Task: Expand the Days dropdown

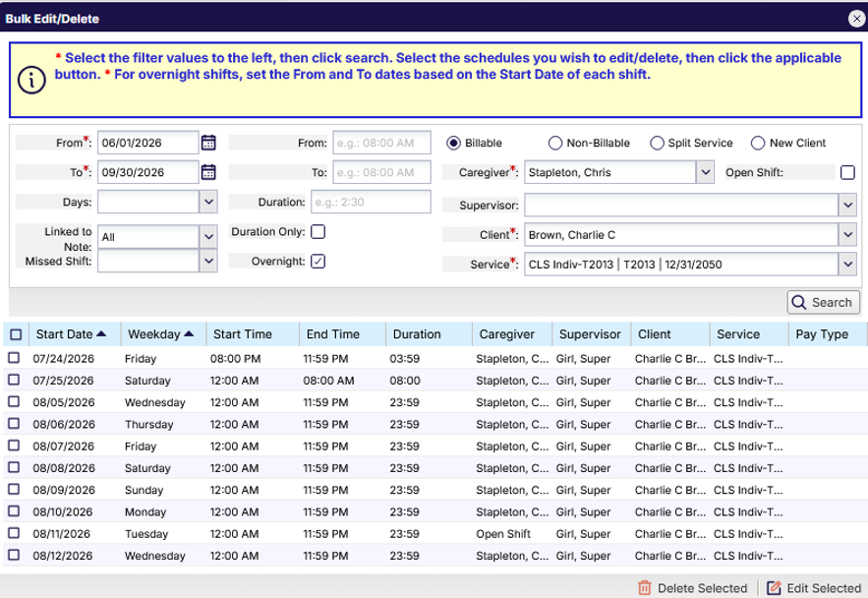Action: [208, 202]
